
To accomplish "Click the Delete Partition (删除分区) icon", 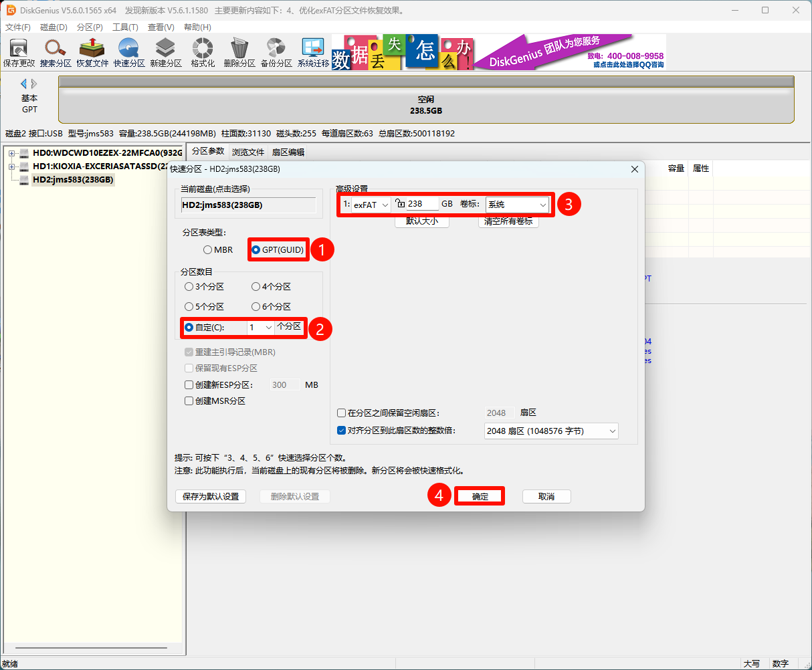I will point(239,52).
